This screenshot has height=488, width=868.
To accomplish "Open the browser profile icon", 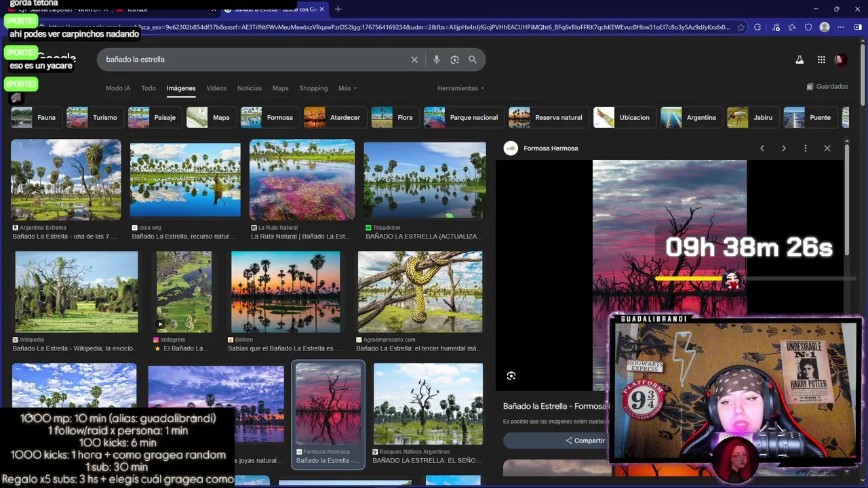I will click(825, 27).
